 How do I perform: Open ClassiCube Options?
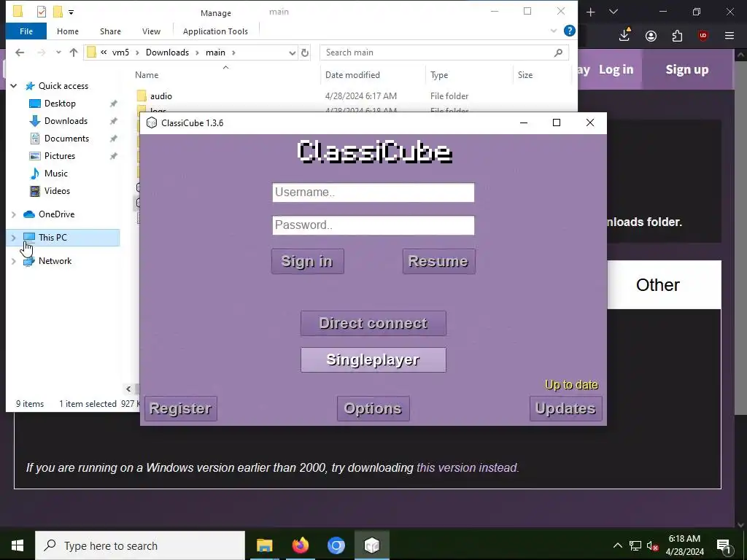click(x=373, y=408)
